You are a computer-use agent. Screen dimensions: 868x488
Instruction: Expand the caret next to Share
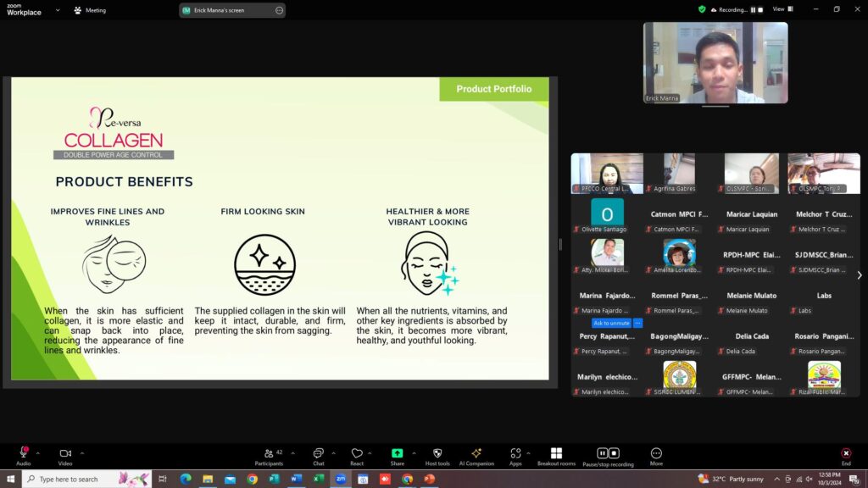point(414,453)
